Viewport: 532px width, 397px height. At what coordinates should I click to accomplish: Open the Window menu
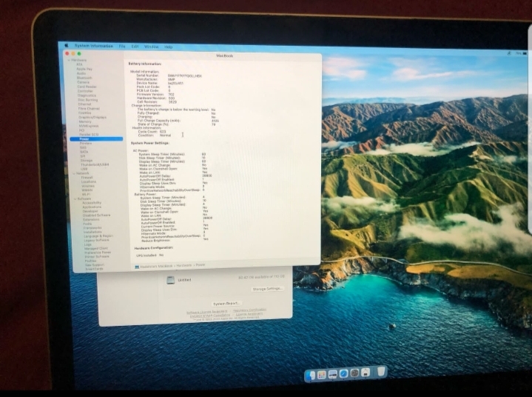(151, 47)
